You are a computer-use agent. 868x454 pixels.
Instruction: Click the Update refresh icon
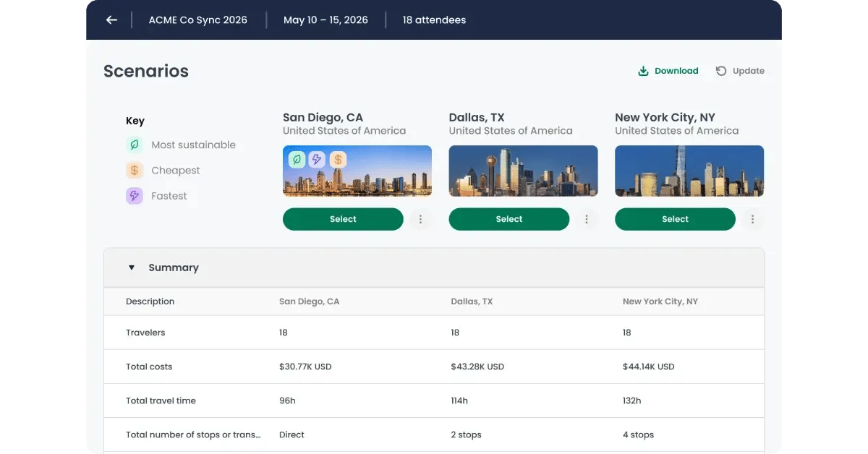(721, 71)
